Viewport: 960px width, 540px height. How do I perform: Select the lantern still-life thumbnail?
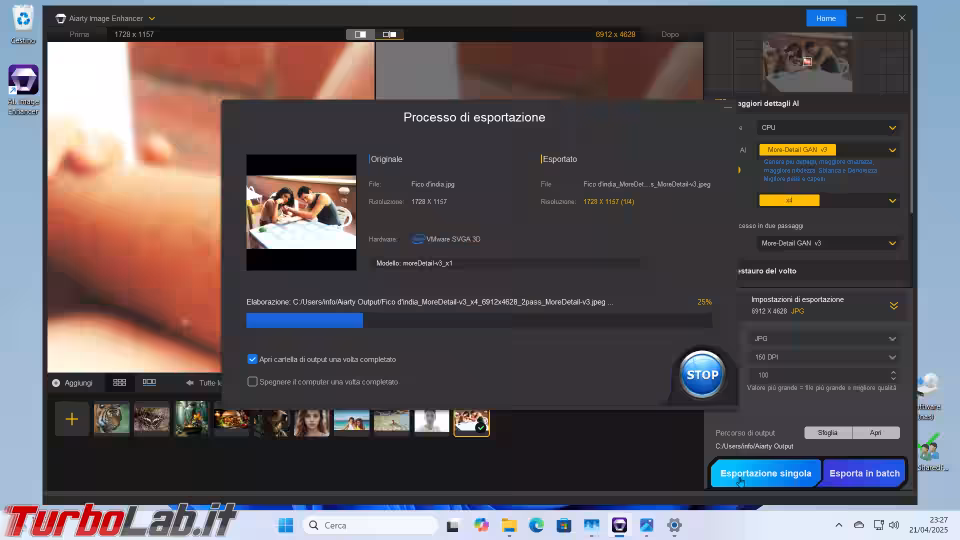click(x=192, y=419)
